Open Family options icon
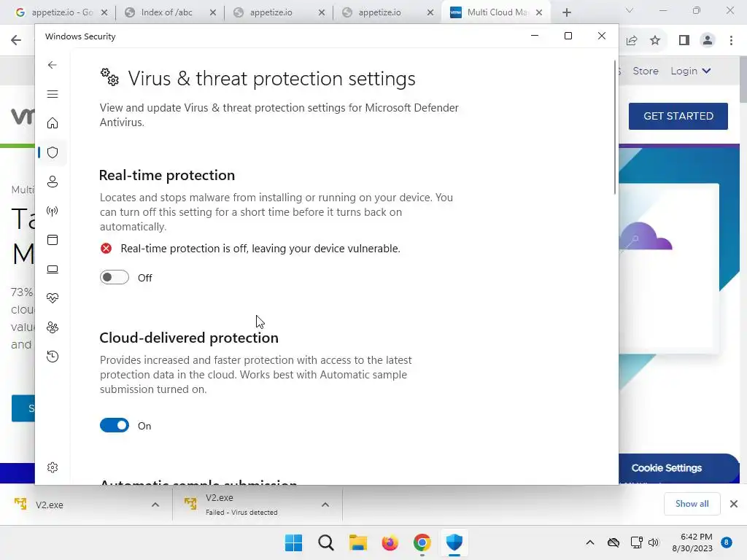 53,327
